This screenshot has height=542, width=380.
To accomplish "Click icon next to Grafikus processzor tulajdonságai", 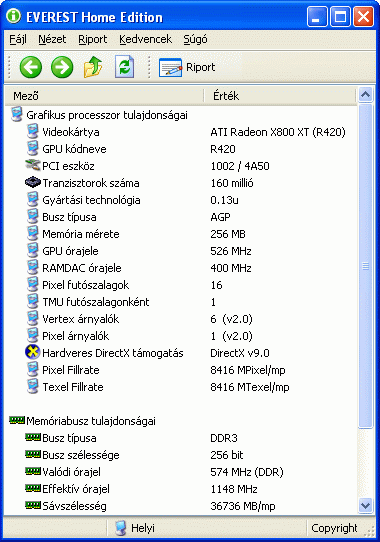I will pyautogui.click(x=16, y=114).
